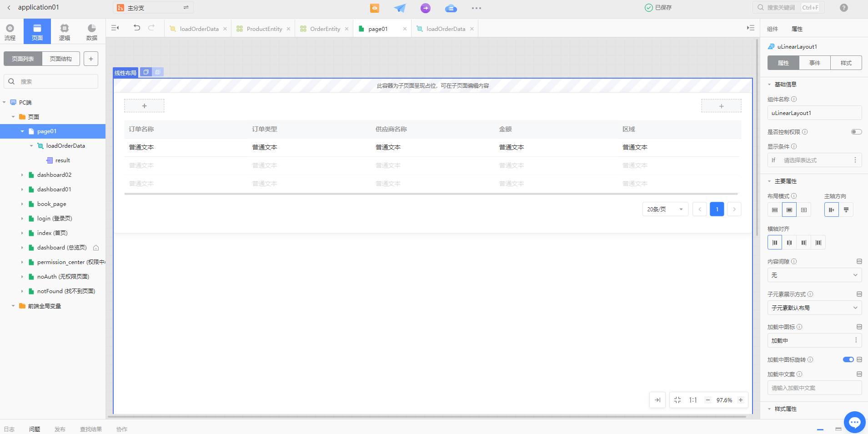Click the copy icon next to 线性布局 label
The width and height of the screenshot is (868, 434).
click(146, 72)
